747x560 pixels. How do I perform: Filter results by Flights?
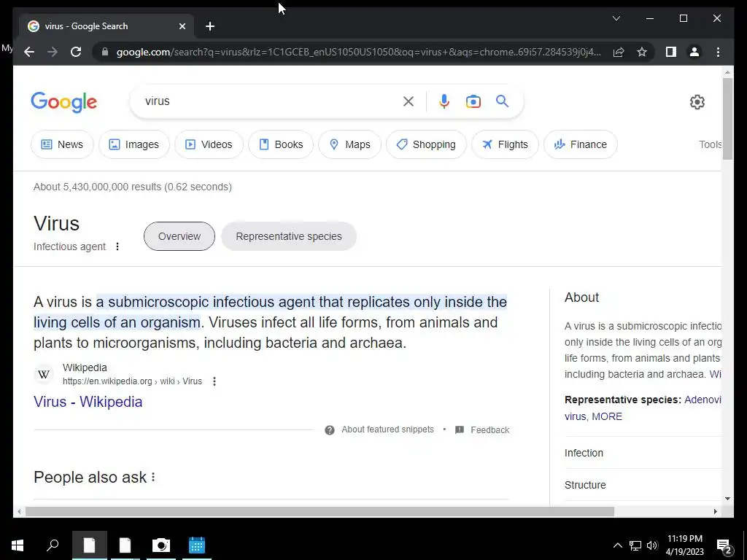point(505,144)
